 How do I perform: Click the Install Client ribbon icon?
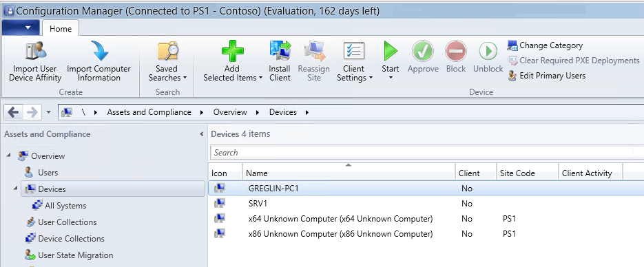[280, 51]
